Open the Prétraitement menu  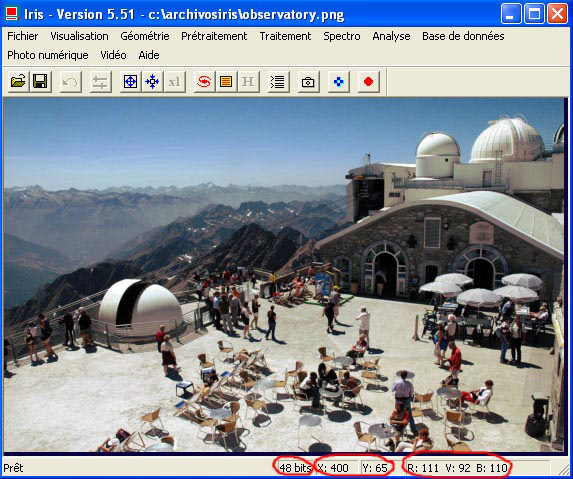[x=214, y=36]
